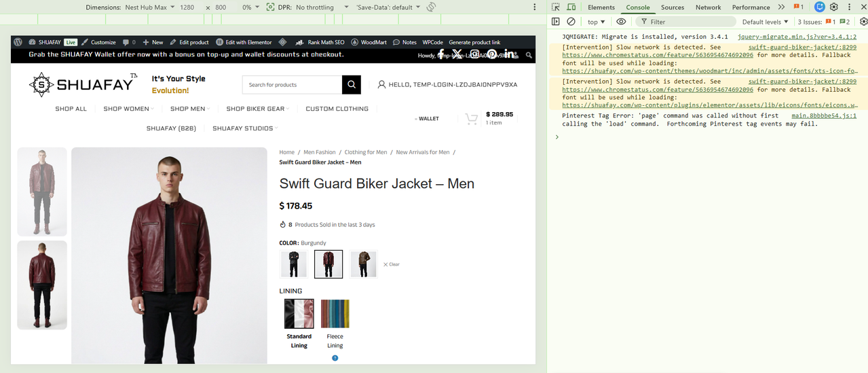Click the WordPress logo in the admin bar
Image resolution: width=868 pixels, height=373 pixels.
pyautogui.click(x=18, y=42)
